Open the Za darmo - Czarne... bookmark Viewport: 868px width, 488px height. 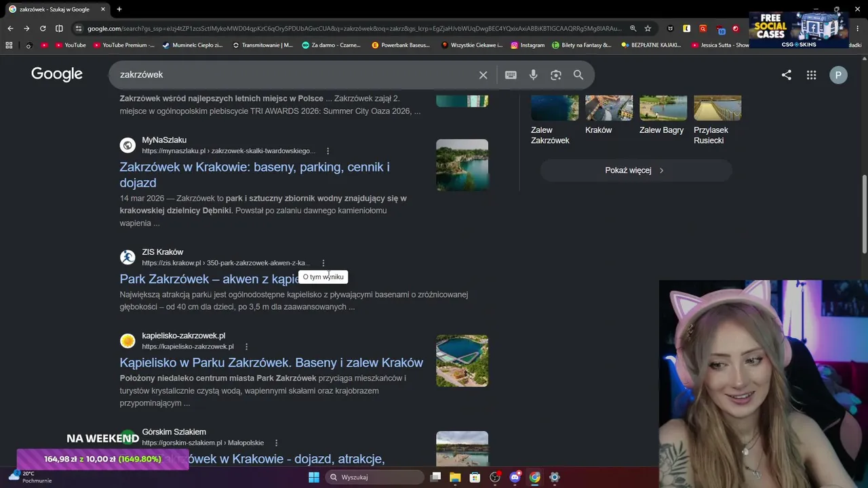pyautogui.click(x=332, y=45)
